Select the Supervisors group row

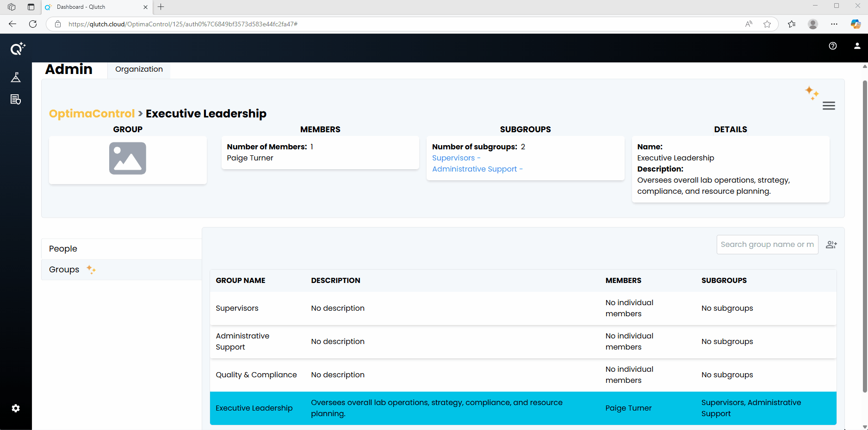tap(523, 308)
